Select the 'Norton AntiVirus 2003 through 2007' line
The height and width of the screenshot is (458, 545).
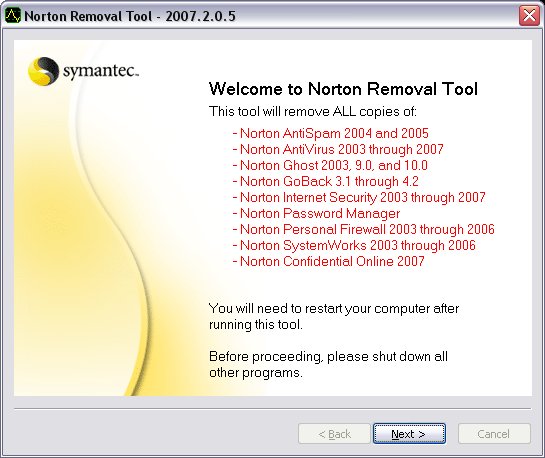tap(338, 149)
